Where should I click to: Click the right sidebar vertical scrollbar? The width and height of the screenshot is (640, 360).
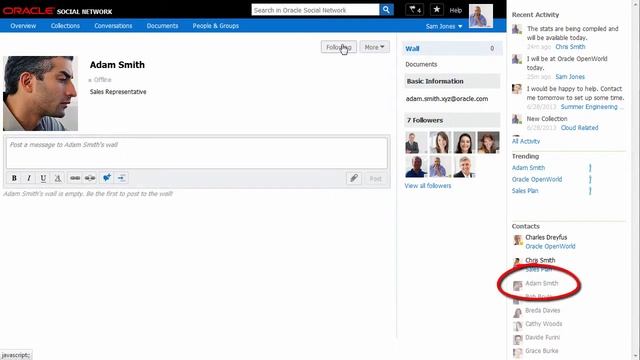634,180
